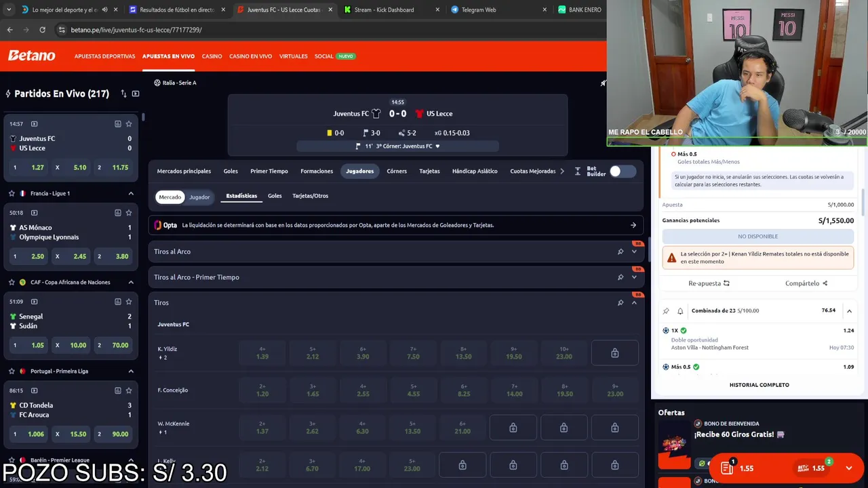
Task: Bet K. Yildiz 10+ shots at 23.00
Action: pos(564,353)
